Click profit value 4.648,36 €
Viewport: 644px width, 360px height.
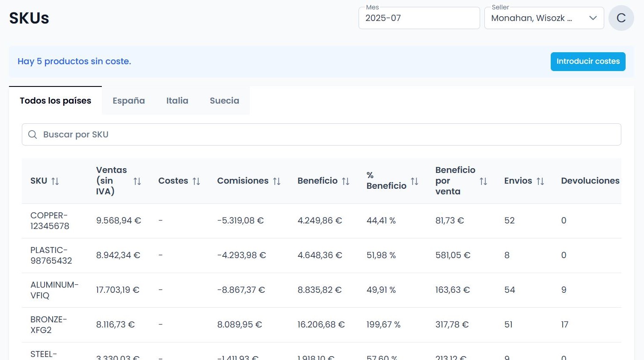pyautogui.click(x=320, y=255)
